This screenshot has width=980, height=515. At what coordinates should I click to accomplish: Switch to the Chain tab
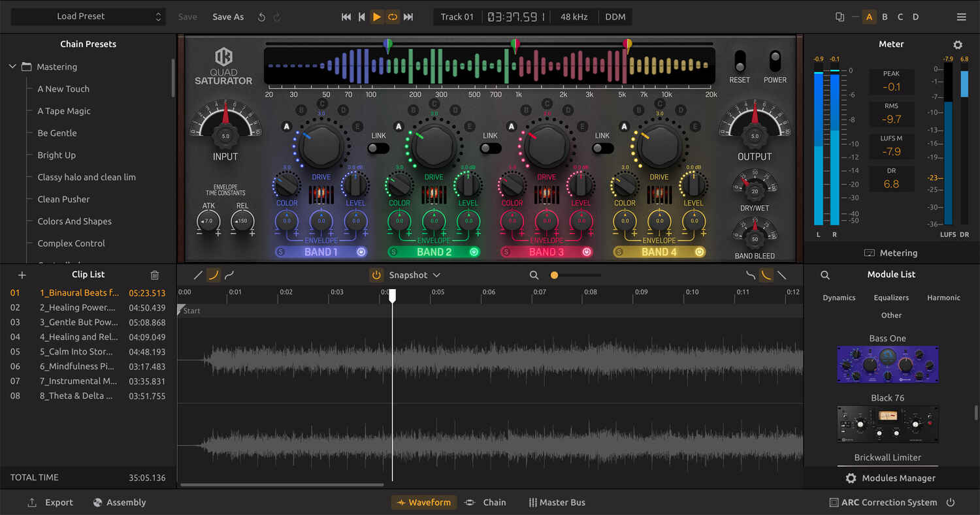point(485,503)
